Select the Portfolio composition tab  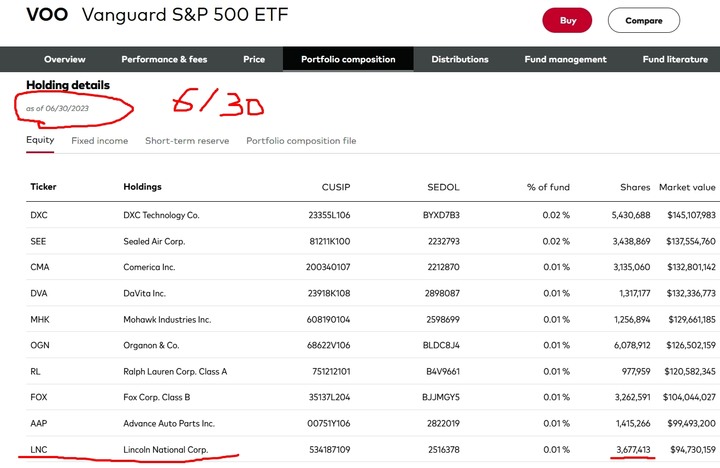[348, 59]
